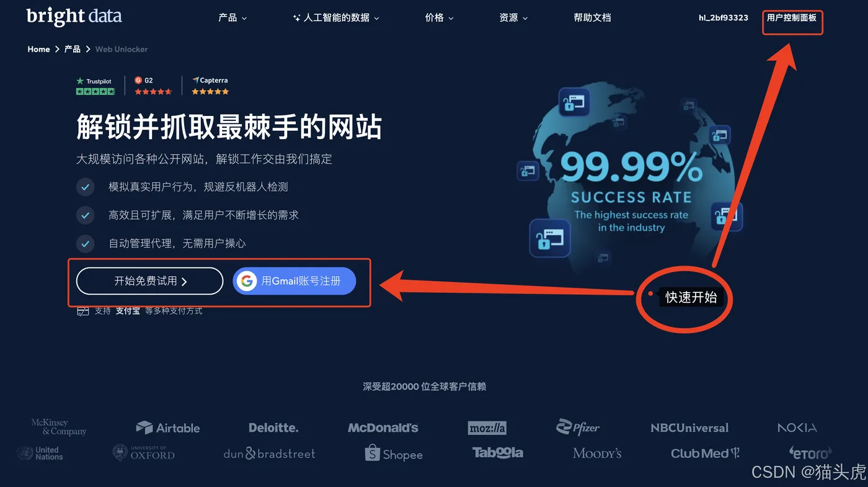Click the checkmark beside 高效且可扩展
Viewport: 868px width, 487px height.
[x=85, y=215]
